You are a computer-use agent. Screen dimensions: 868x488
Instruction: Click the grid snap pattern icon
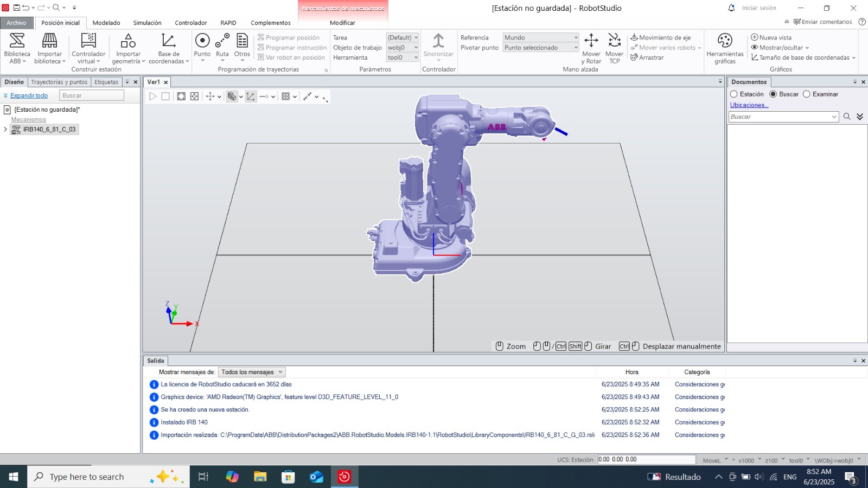[x=285, y=97]
